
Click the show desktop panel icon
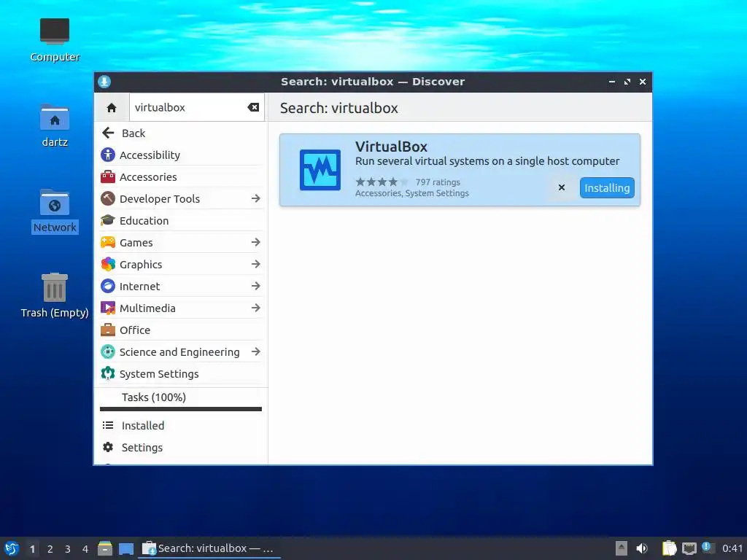tap(125, 548)
